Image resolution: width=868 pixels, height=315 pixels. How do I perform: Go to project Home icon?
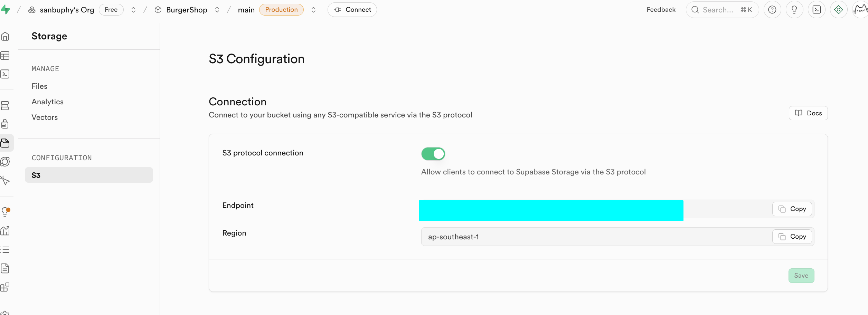point(5,36)
